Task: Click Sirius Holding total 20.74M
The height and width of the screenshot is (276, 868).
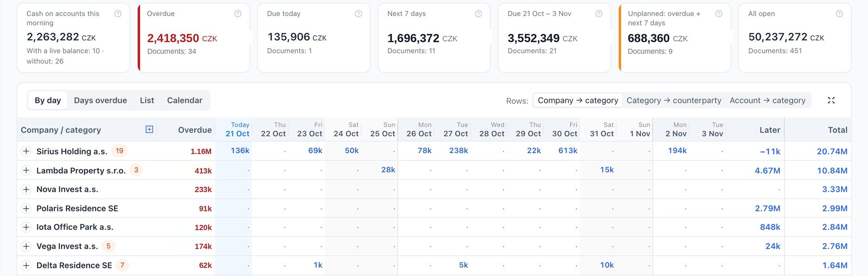Action: 832,151
